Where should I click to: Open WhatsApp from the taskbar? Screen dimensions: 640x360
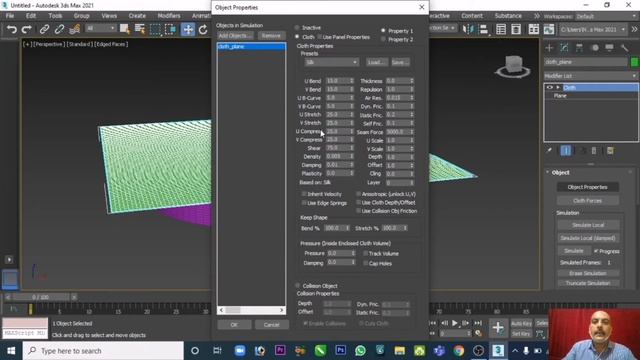coord(360,351)
